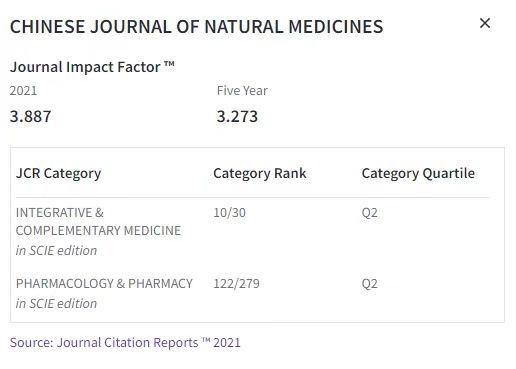
Task: Select the JCR Category column header
Action: point(58,173)
